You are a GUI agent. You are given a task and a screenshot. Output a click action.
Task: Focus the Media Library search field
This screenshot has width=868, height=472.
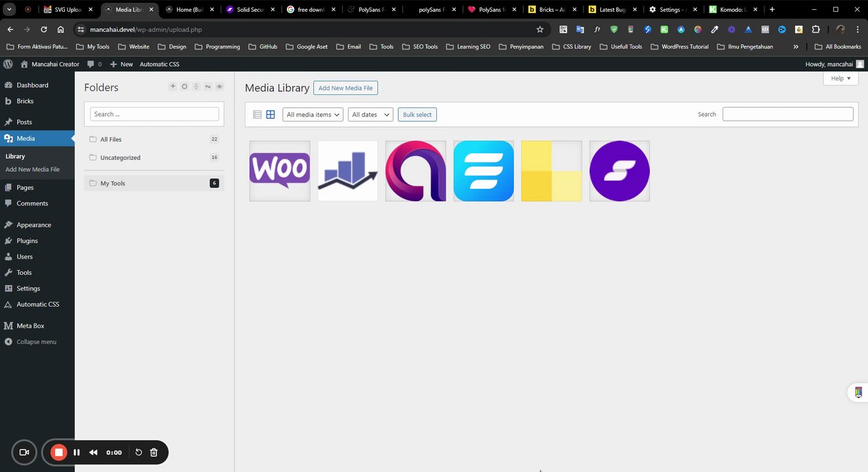point(787,114)
